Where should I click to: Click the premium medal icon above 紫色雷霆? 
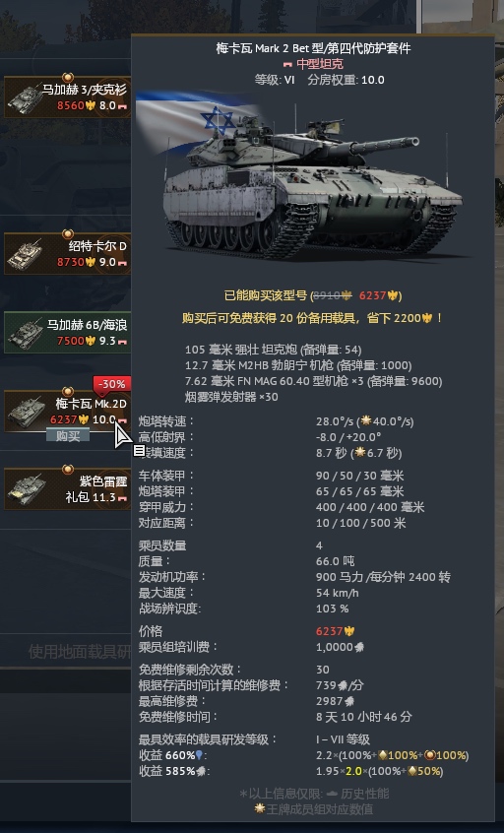(68, 469)
